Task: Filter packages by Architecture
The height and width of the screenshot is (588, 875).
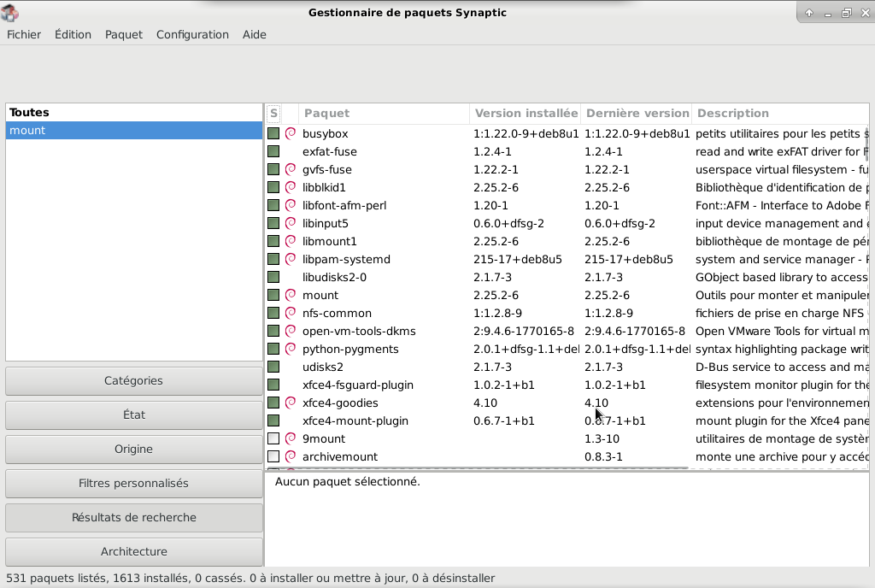Action: [134, 551]
